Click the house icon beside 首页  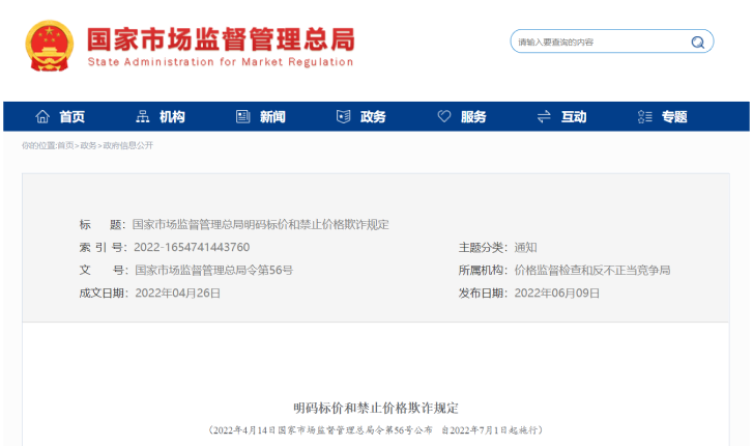[x=42, y=117]
